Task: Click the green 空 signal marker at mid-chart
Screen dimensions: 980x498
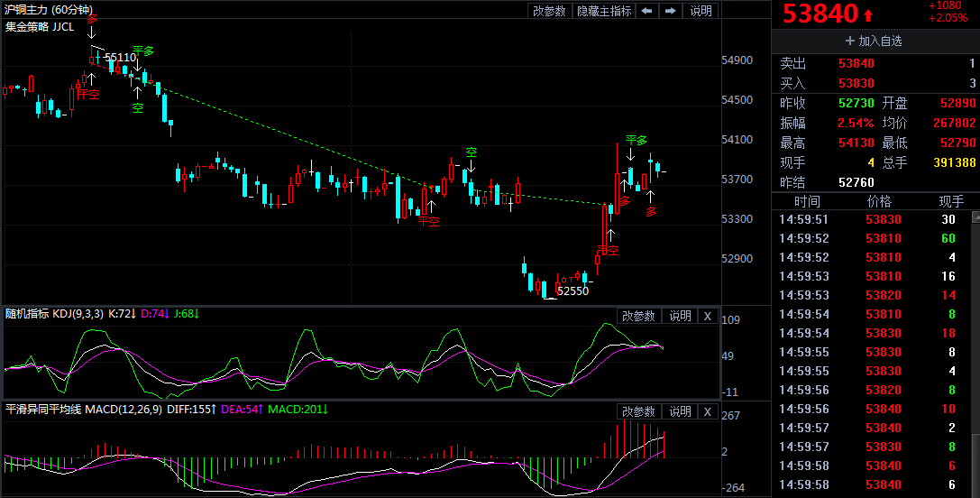Action: (x=471, y=152)
